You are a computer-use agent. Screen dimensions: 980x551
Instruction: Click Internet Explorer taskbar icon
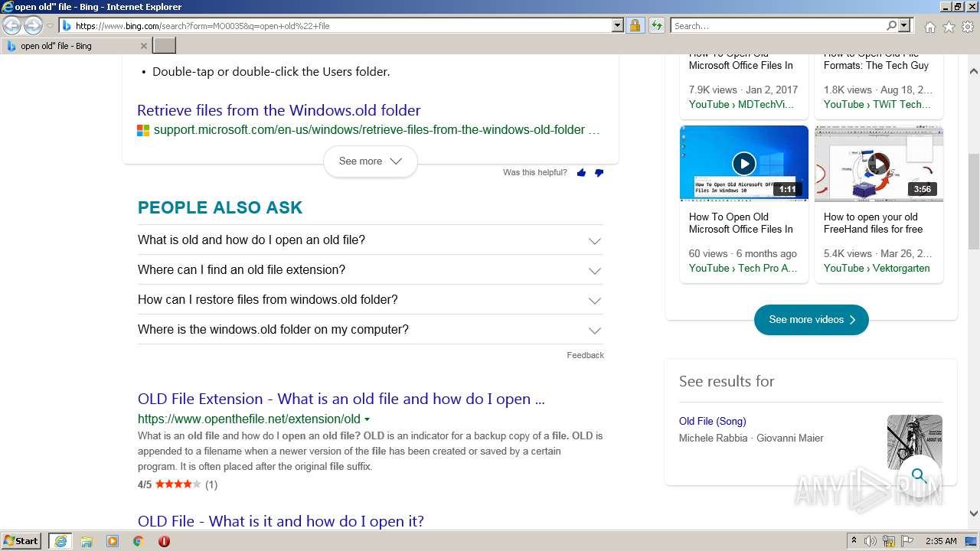[x=60, y=541]
